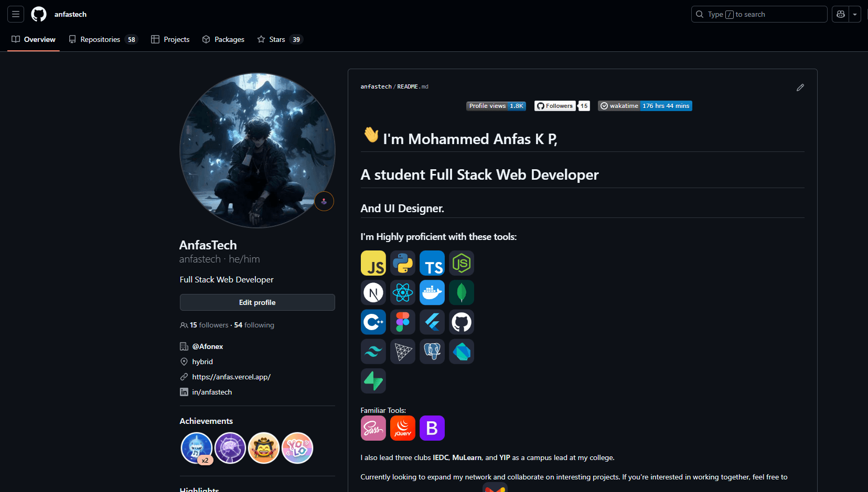The height and width of the screenshot is (492, 868).
Task: Click the MongoDB leaf icon
Action: point(462,292)
